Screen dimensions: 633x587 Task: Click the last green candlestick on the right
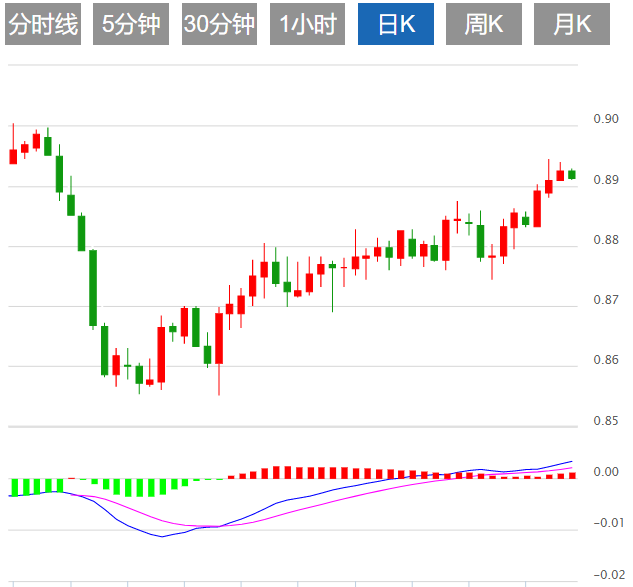(572, 174)
